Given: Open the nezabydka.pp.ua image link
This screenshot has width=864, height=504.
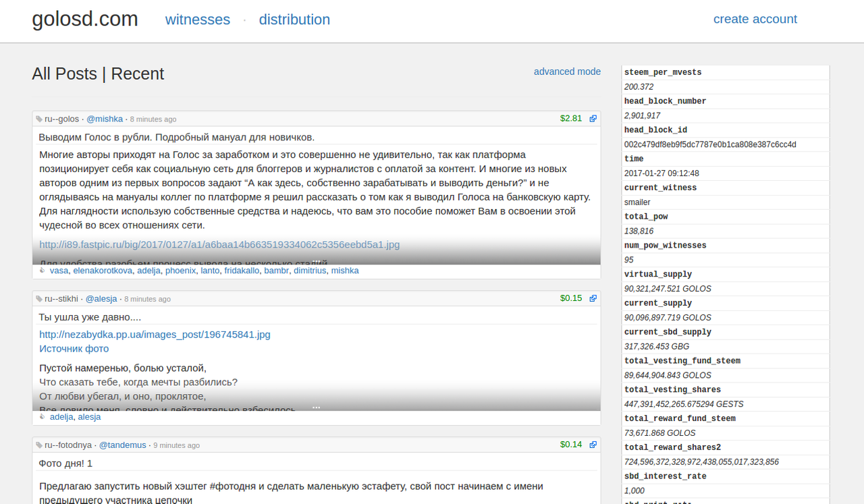Looking at the screenshot, I should pyautogui.click(x=155, y=335).
